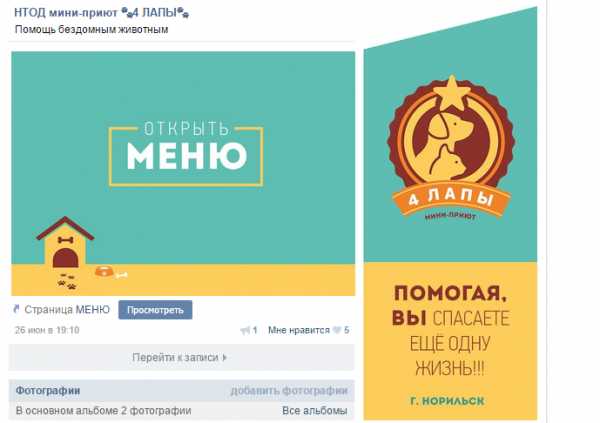Image resolution: width=600 pixels, height=423 pixels.
Task: Click добавить фотографии link
Action: coord(289,391)
